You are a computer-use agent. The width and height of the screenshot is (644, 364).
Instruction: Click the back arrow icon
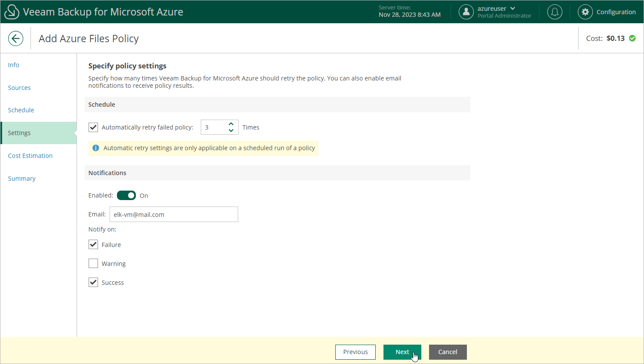tap(15, 38)
